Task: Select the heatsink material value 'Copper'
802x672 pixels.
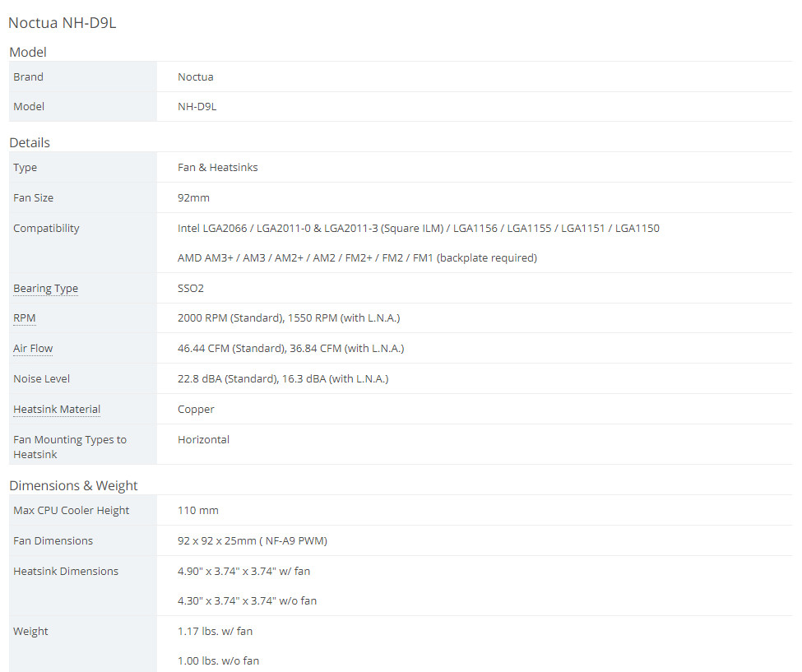Action: coord(196,410)
